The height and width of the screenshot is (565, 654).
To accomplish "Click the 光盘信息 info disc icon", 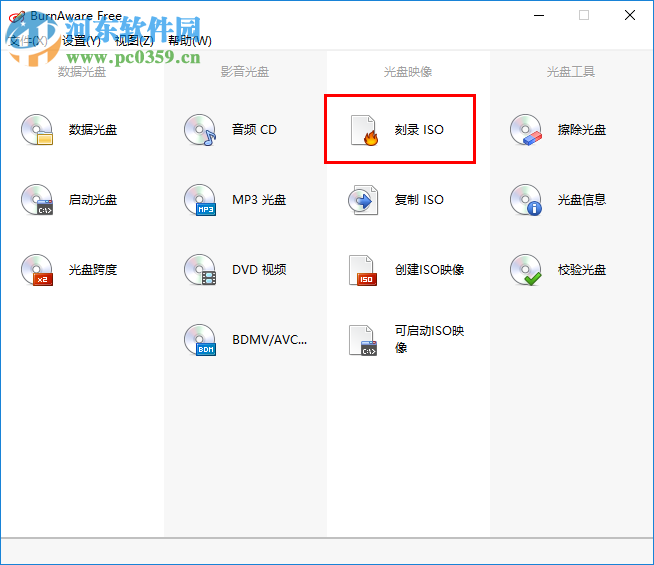I will coord(526,200).
